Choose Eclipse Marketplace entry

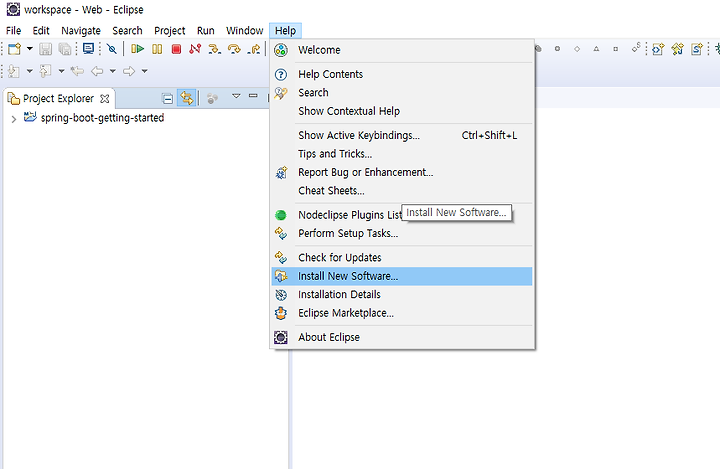[402, 313]
